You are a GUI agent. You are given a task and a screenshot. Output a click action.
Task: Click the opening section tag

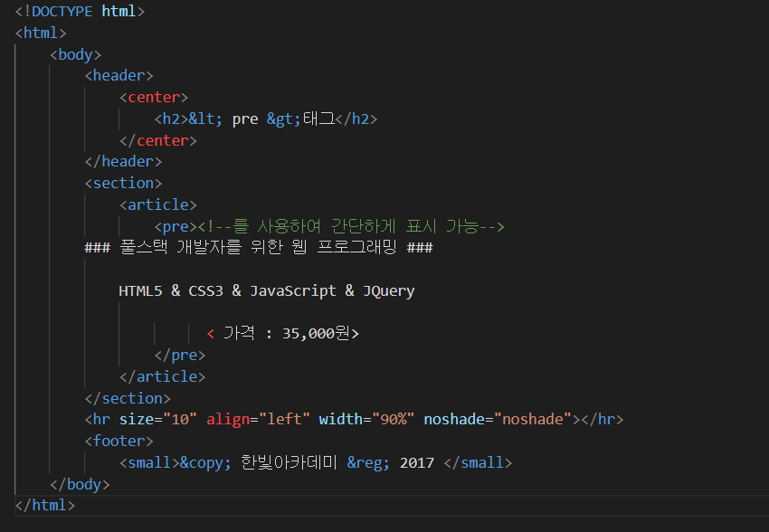click(x=123, y=184)
